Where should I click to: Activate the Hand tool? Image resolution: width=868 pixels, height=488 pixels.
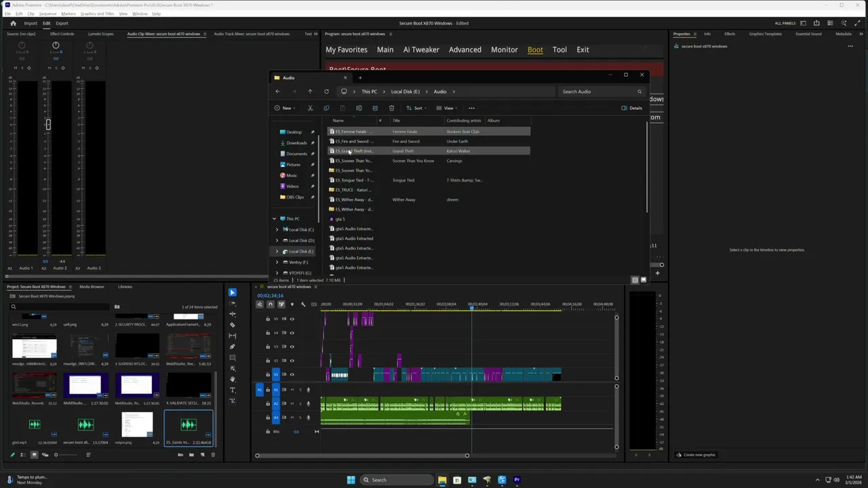tap(232, 379)
